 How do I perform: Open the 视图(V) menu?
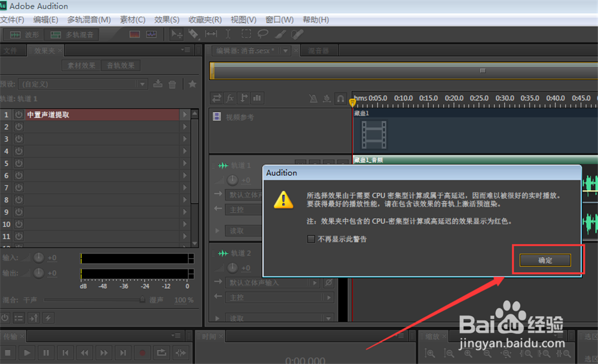point(243,20)
